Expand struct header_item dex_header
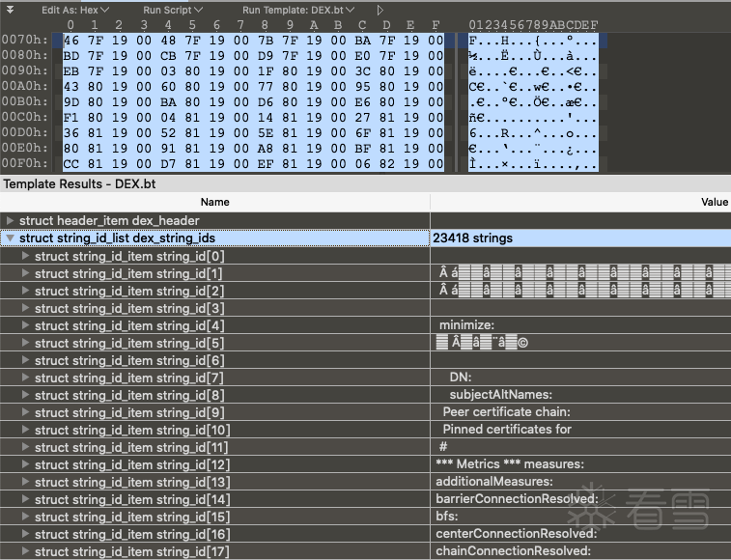The width and height of the screenshot is (731, 560). coord(10,220)
